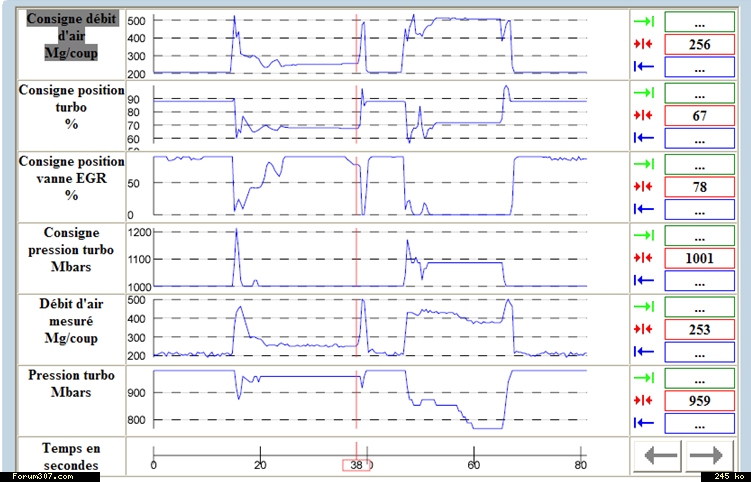Click cursor value 959 field
Viewport: 751px width, 482px height.
click(x=699, y=401)
